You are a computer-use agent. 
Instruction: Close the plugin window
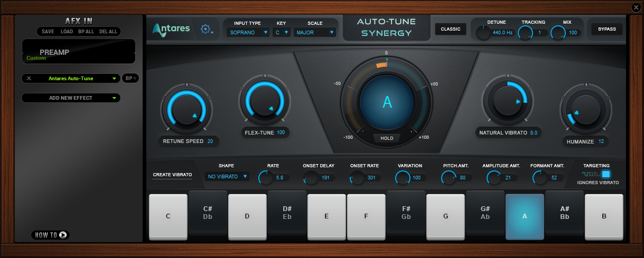pyautogui.click(x=636, y=7)
